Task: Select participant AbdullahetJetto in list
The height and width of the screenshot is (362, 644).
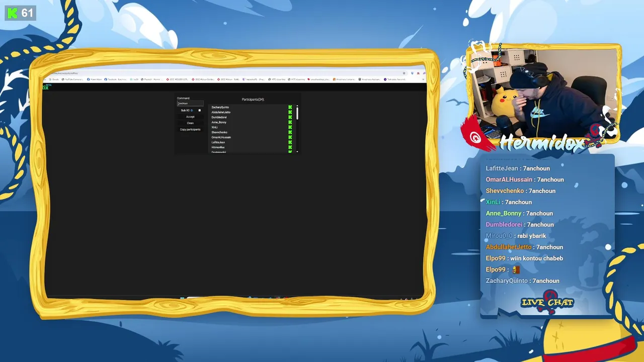Action: tap(221, 112)
